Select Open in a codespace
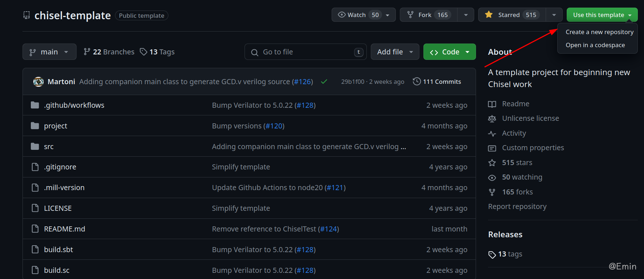The width and height of the screenshot is (644, 279). tap(595, 45)
